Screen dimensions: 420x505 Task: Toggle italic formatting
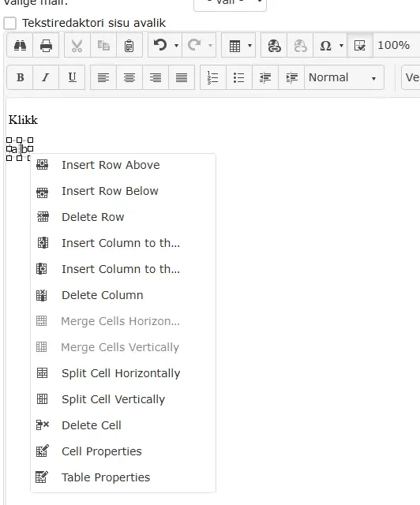pyautogui.click(x=46, y=77)
